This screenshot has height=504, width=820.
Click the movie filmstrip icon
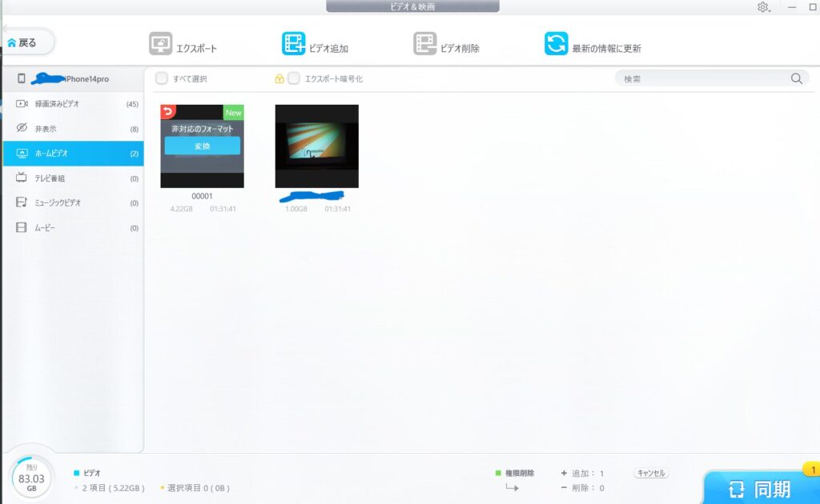(x=21, y=227)
